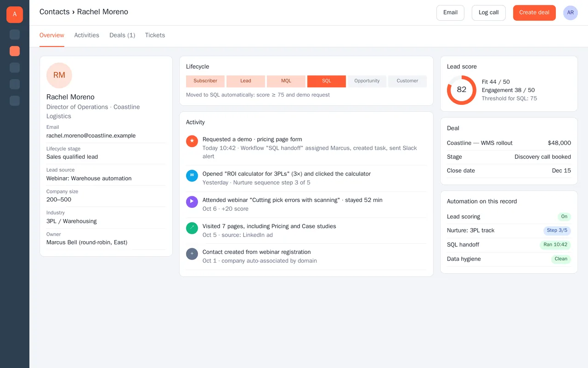The width and height of the screenshot is (588, 368).
Task: Click the Log call button
Action: [x=489, y=13]
